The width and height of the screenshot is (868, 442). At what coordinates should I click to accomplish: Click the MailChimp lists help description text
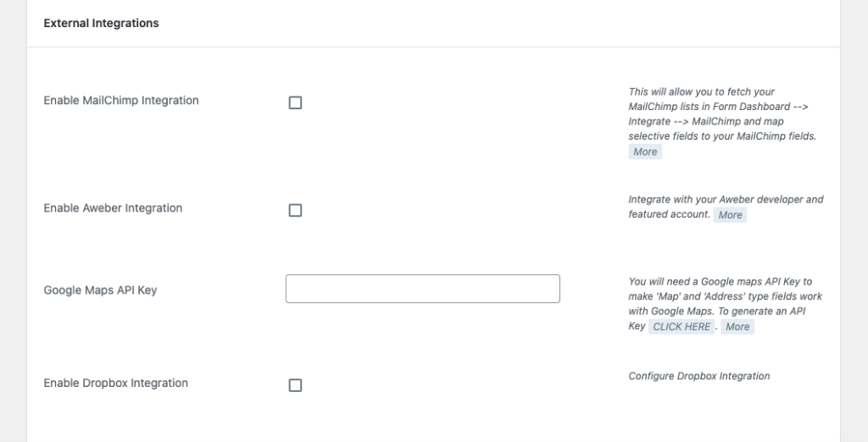pos(721,114)
